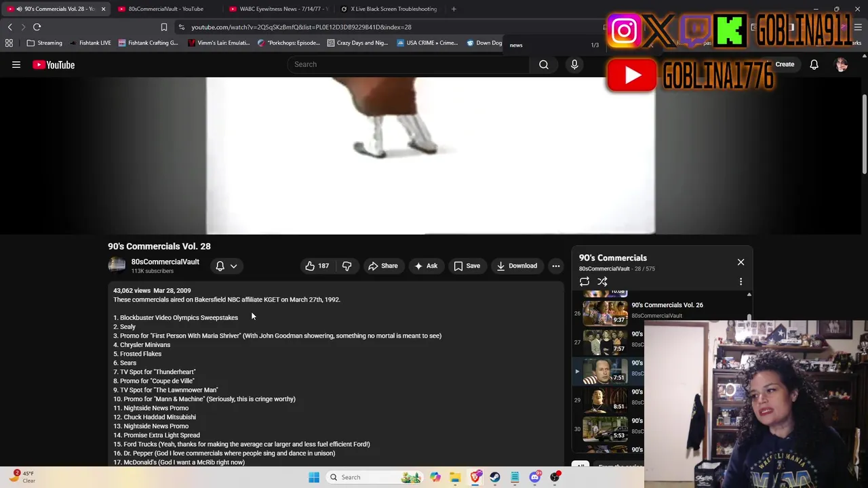868x488 pixels.
Task: Open playlist three-dot options menu
Action: pos(741,281)
